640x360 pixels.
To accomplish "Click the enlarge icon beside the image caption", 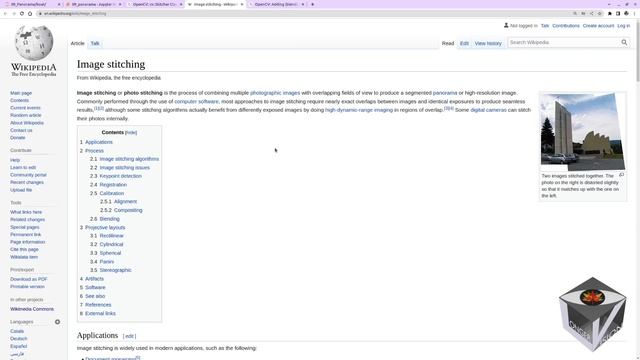I will 621,175.
